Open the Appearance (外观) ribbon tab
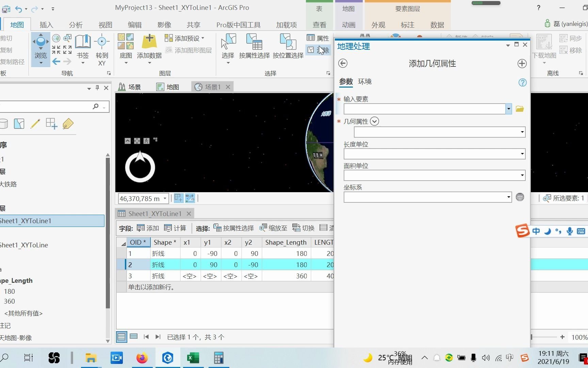 point(378,25)
